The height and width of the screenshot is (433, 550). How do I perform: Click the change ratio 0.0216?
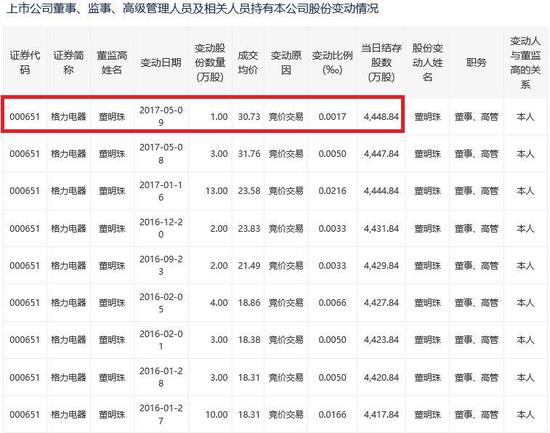[x=332, y=191]
